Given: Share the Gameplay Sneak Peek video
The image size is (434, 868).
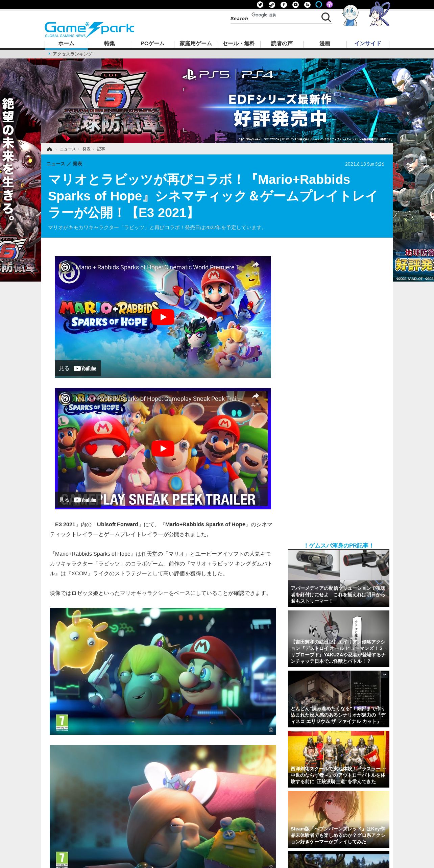Looking at the screenshot, I should pyautogui.click(x=256, y=399).
